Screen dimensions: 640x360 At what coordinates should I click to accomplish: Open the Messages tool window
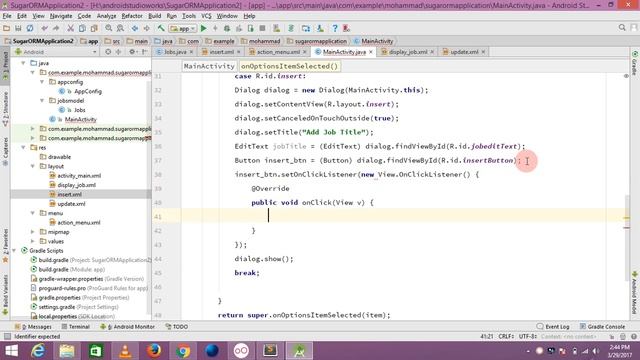coord(33,327)
